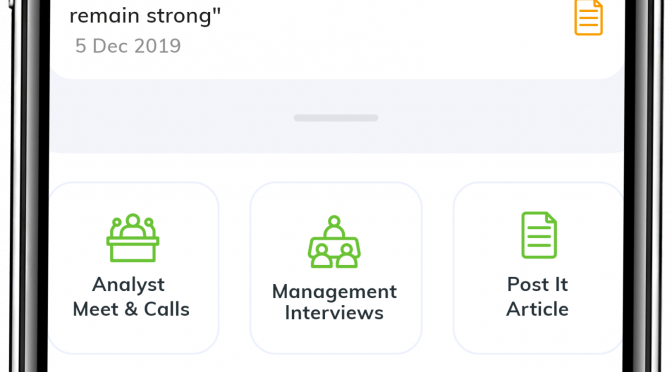Tap the gray drag handle bar
Screen dimensions: 672x372
click(x=336, y=118)
